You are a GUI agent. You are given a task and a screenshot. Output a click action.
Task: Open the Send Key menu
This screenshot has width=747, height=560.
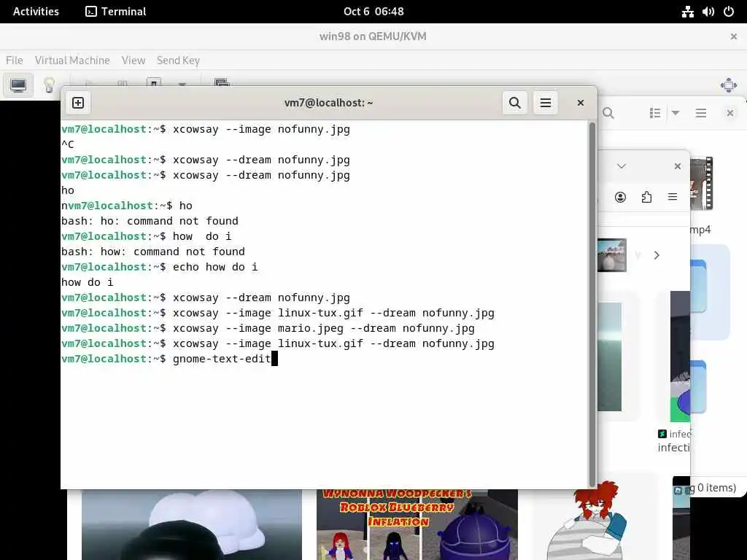(x=178, y=61)
